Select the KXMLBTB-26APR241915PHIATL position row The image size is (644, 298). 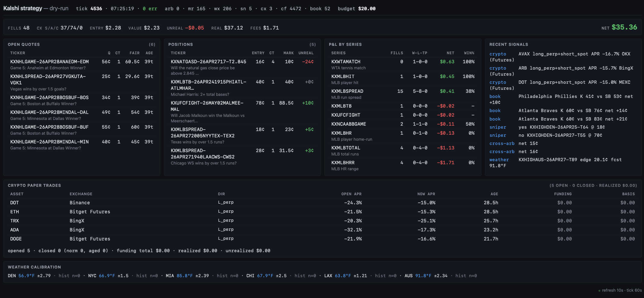(x=242, y=88)
